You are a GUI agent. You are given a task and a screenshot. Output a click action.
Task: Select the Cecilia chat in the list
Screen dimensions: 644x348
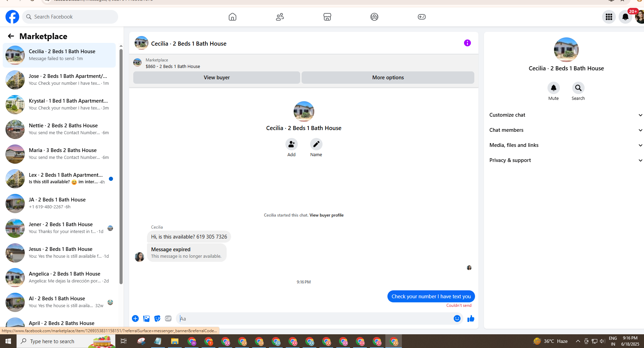[59, 55]
